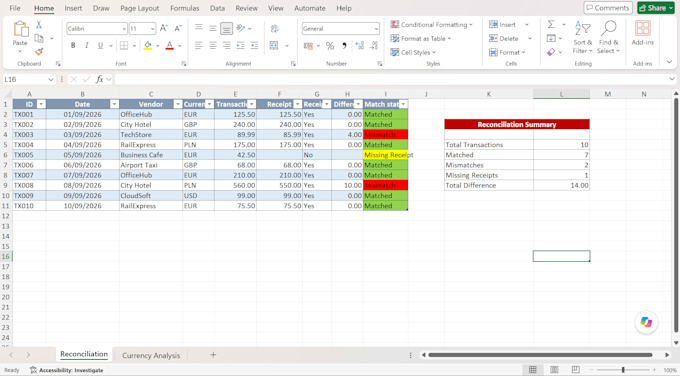Open font name box showing Calibri
The height and width of the screenshot is (376, 680).
pyautogui.click(x=96, y=29)
